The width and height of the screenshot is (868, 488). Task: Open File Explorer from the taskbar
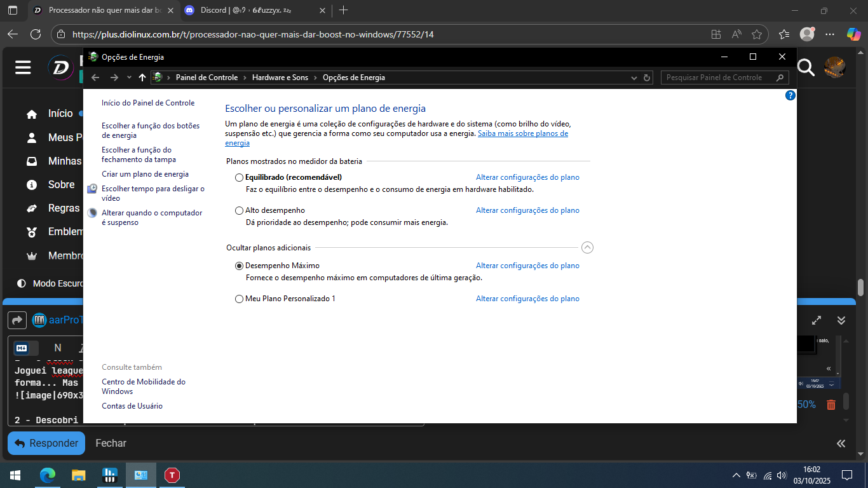(78, 475)
